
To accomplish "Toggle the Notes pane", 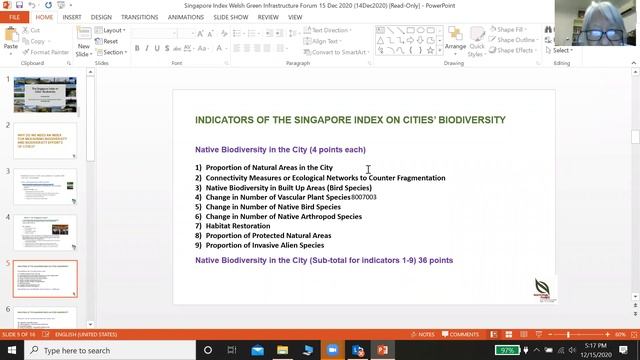I will 423,334.
